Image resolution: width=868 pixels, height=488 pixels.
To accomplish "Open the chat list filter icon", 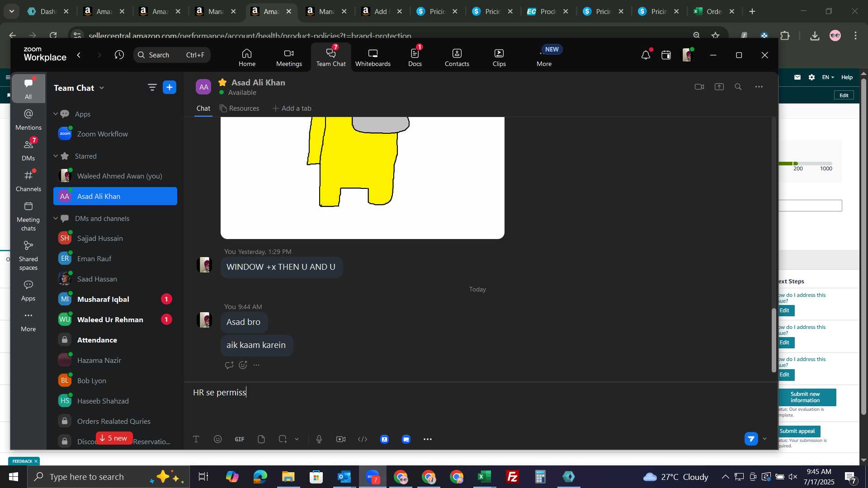I will point(152,88).
